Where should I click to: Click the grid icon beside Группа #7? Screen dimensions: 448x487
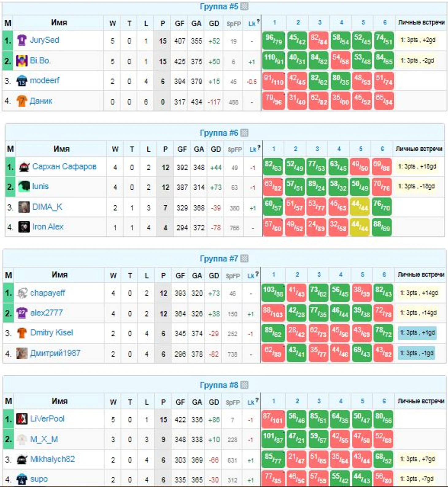[x=244, y=259]
